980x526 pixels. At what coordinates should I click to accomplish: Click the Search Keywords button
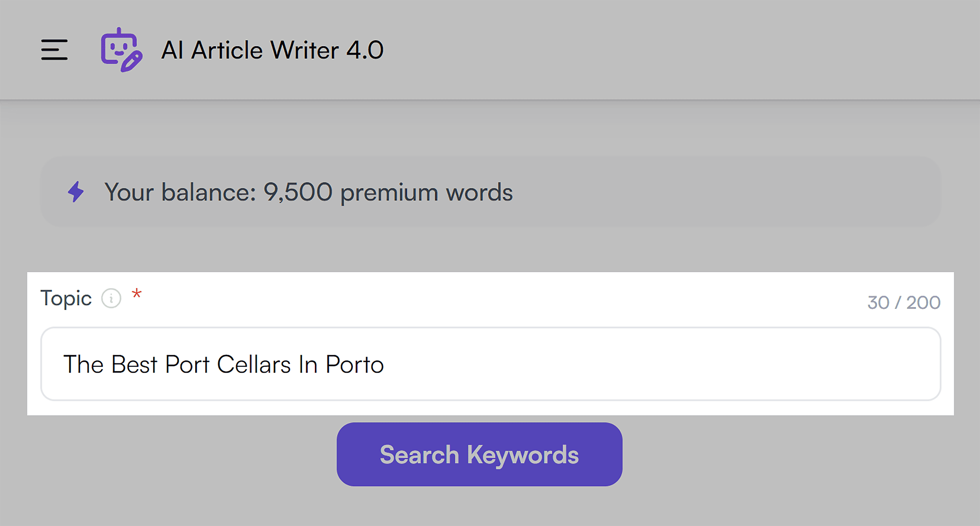coord(479,454)
